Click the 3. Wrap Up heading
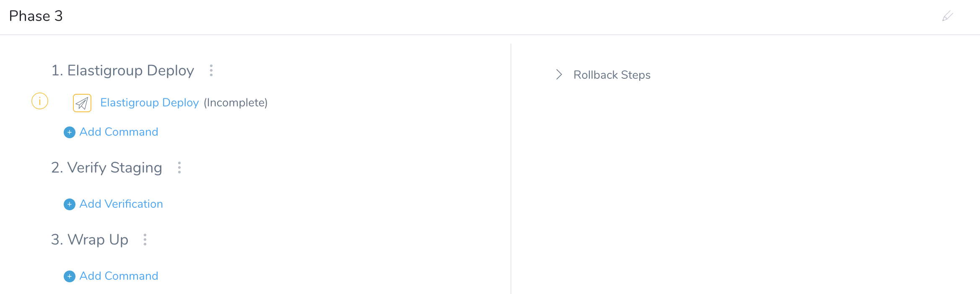 point(89,240)
